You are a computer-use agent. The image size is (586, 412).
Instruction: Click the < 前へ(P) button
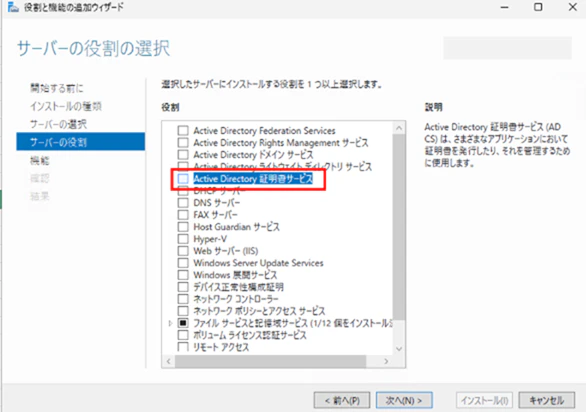342,400
